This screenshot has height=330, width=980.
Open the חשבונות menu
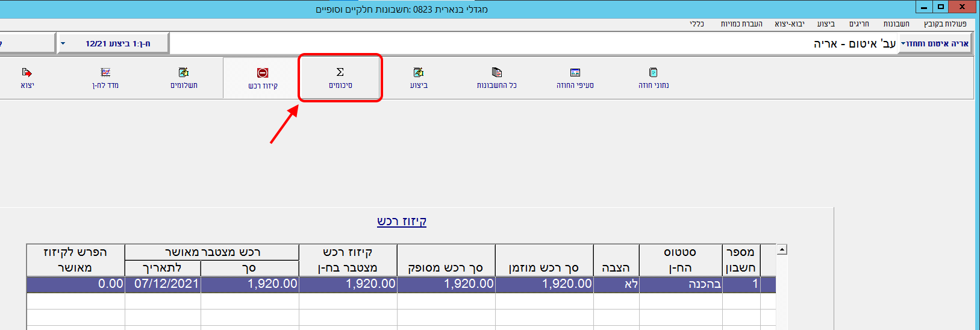pos(896,24)
